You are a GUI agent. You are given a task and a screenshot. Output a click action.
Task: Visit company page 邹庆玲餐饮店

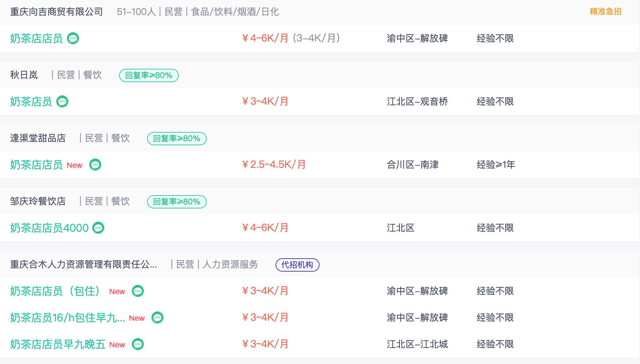pos(38,201)
